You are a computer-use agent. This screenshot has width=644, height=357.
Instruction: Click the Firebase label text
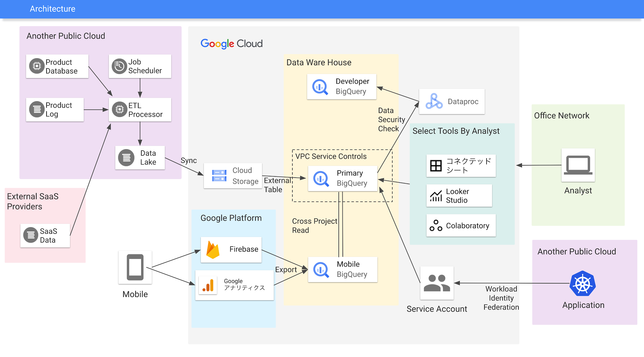[244, 249]
